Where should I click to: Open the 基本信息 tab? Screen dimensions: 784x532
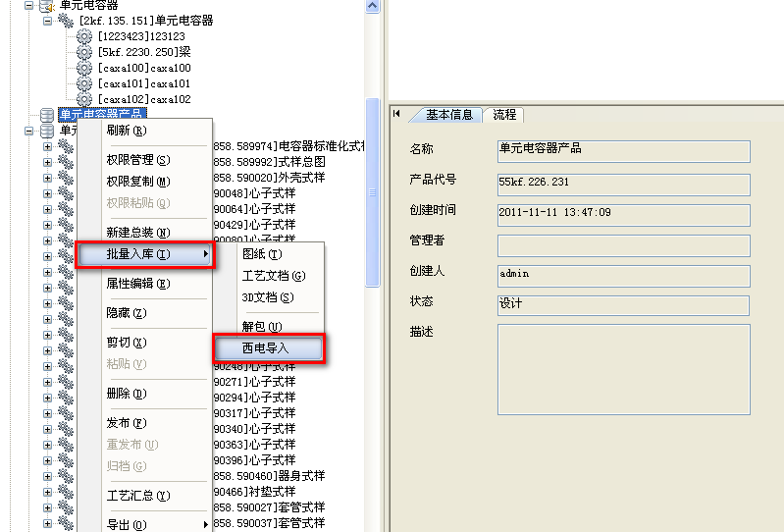448,115
